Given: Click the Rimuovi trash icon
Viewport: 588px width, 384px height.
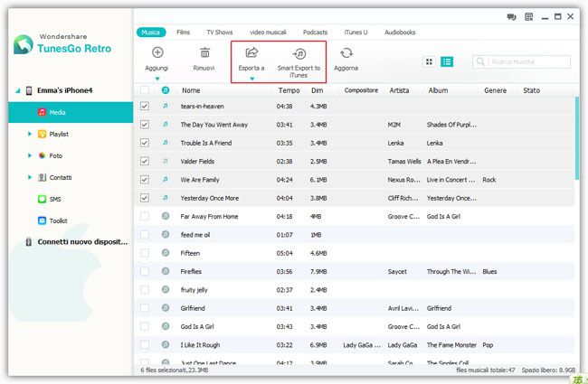Looking at the screenshot, I should 204,52.
